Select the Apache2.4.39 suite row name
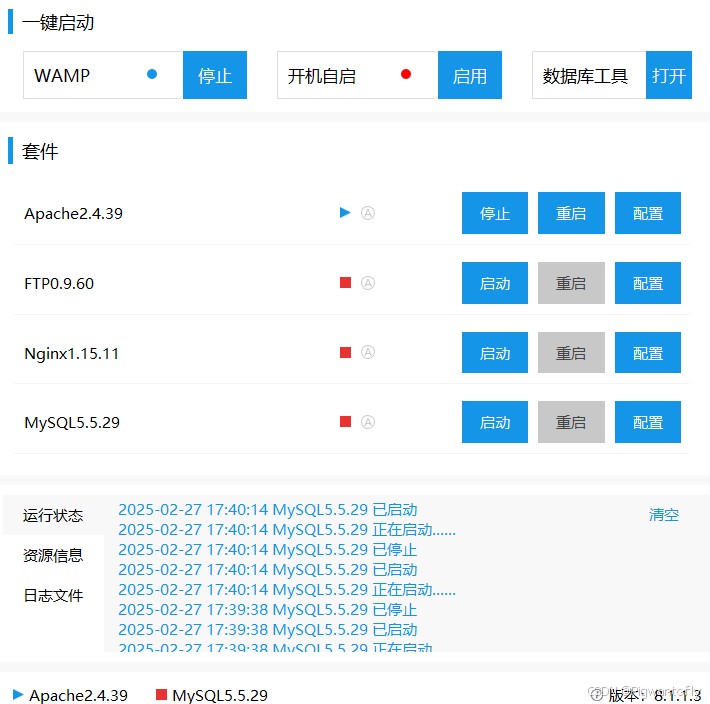Screen dimensions: 710x704 [x=73, y=213]
